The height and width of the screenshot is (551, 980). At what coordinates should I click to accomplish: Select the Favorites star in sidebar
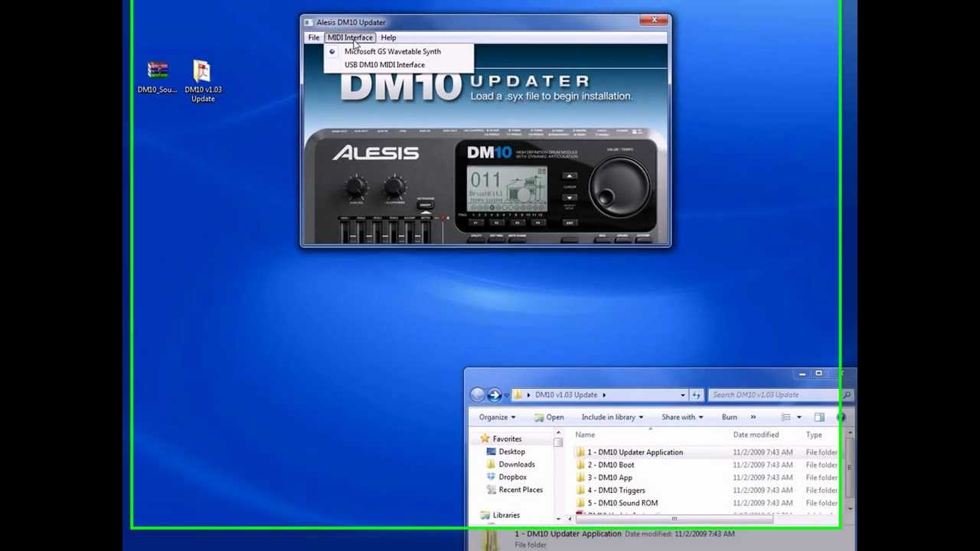click(485, 439)
